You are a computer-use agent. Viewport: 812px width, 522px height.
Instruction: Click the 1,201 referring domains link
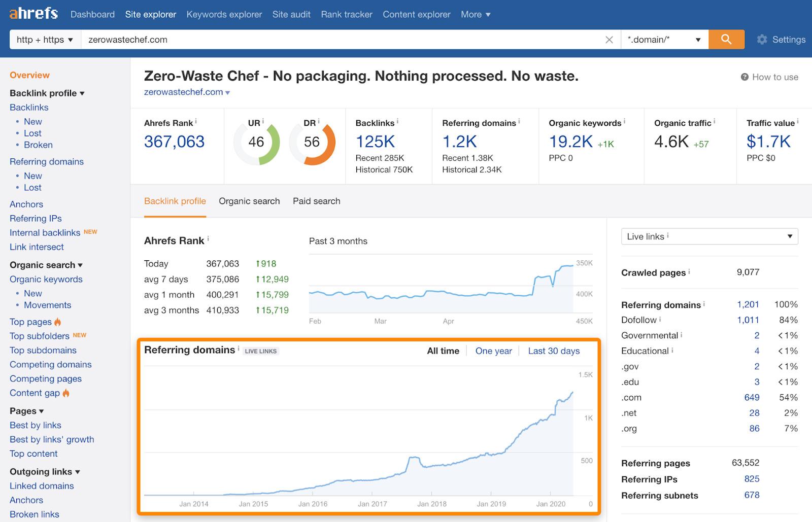coord(748,305)
